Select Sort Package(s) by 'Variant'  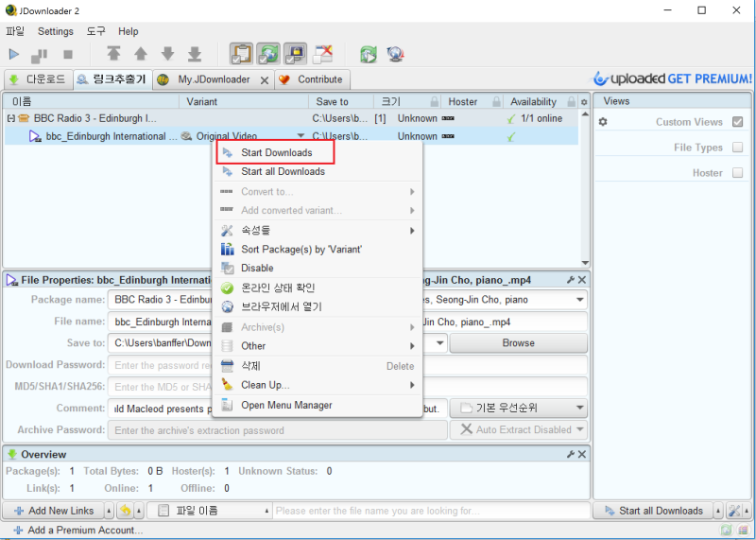tap(318, 249)
